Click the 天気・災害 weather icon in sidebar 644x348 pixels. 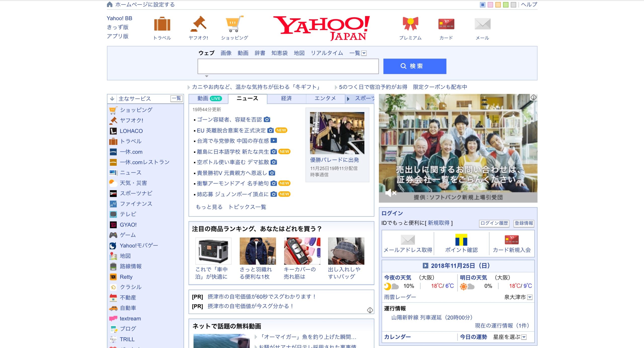point(113,183)
